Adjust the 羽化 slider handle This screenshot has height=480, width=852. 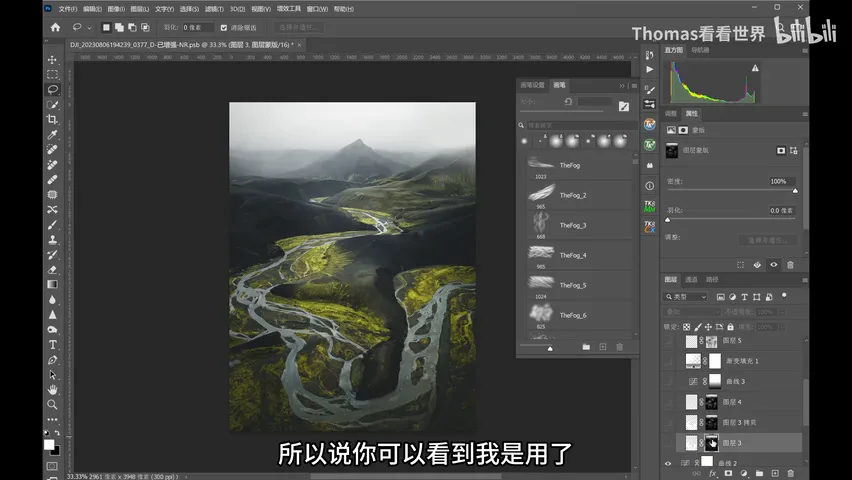668,220
